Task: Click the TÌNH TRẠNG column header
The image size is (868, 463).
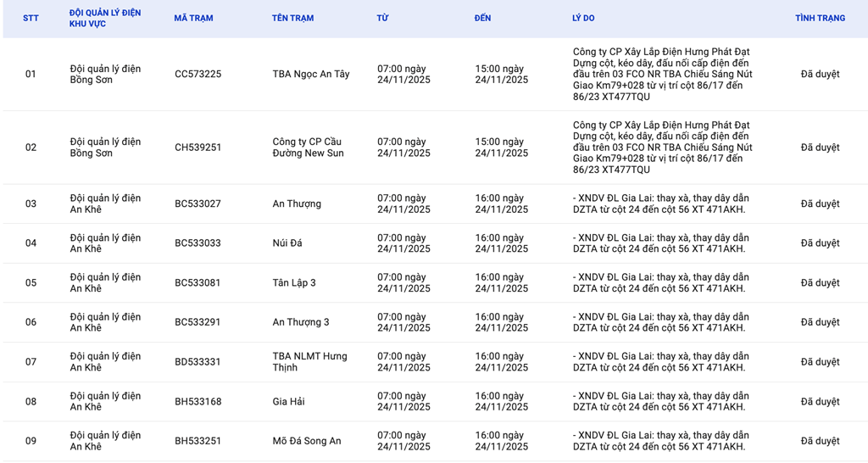Action: pyautogui.click(x=820, y=18)
